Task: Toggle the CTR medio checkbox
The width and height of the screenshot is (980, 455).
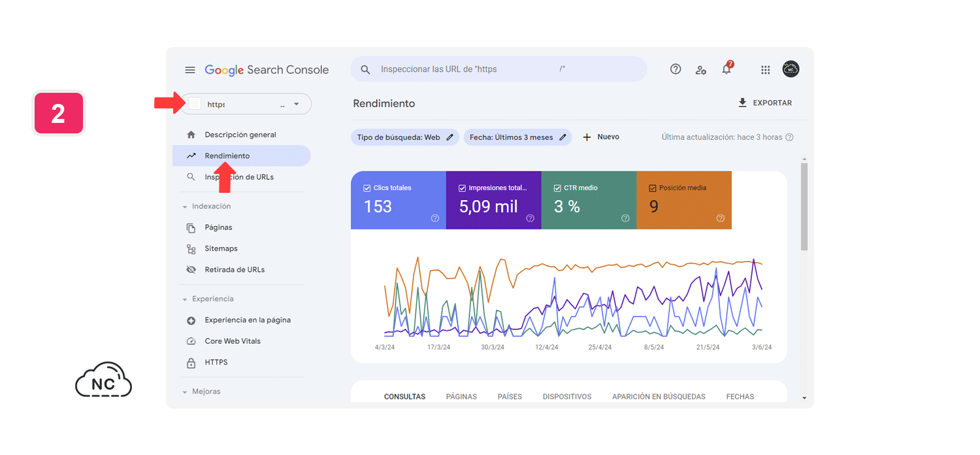Action: pyautogui.click(x=557, y=188)
